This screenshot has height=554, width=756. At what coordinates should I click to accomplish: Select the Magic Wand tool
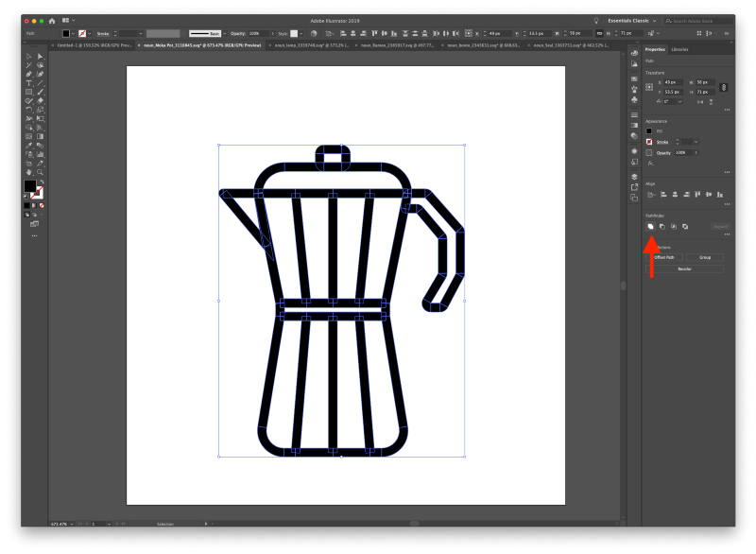29,65
